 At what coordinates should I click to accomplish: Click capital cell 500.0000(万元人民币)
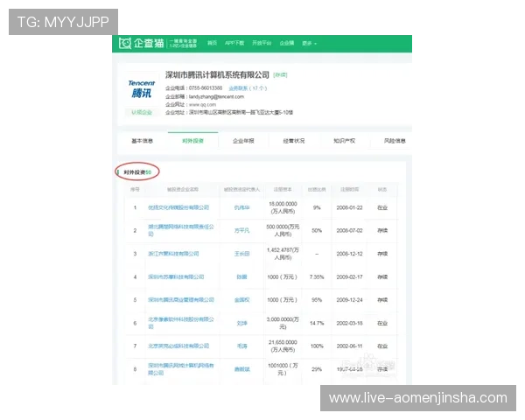283,230
